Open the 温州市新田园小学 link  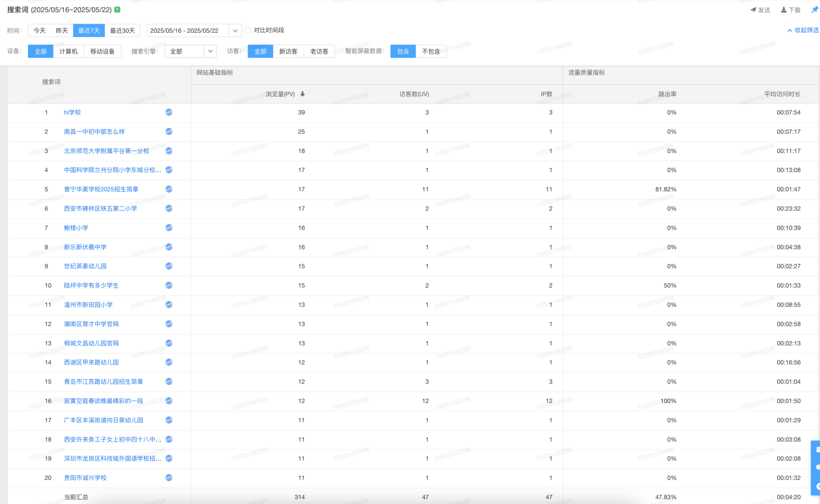pos(88,304)
